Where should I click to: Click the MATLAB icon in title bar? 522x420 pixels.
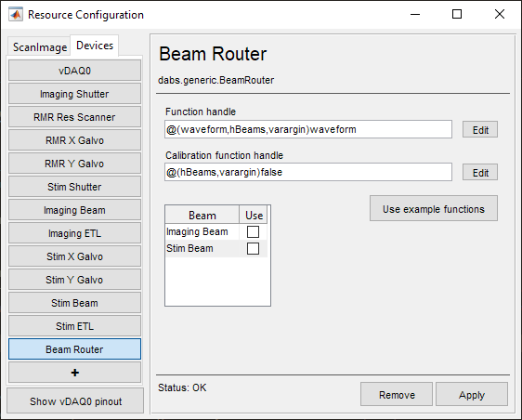pos(16,14)
